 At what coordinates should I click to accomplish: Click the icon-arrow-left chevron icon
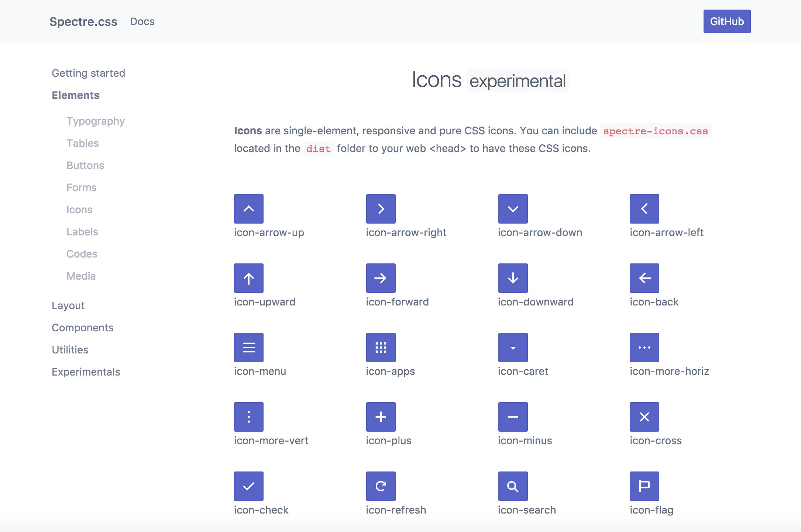[x=644, y=209]
